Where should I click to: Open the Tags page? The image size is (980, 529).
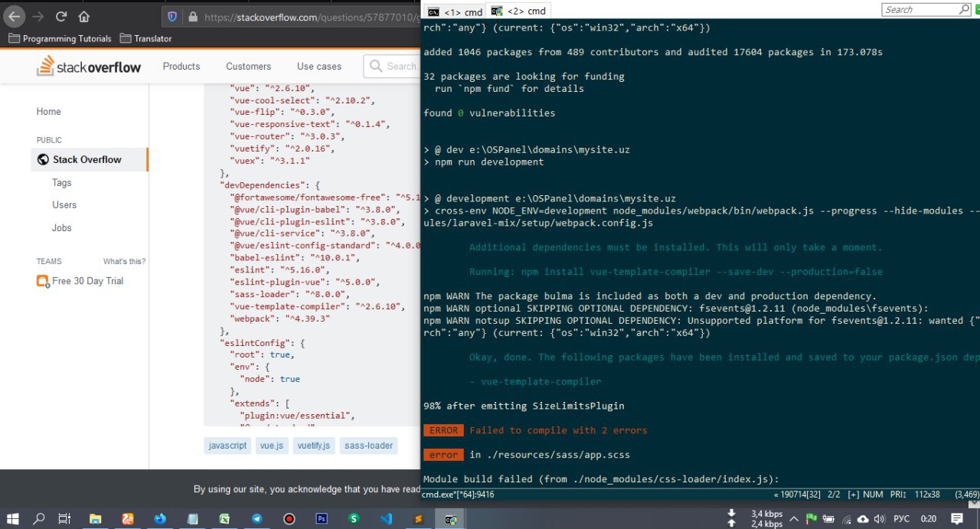coord(62,182)
